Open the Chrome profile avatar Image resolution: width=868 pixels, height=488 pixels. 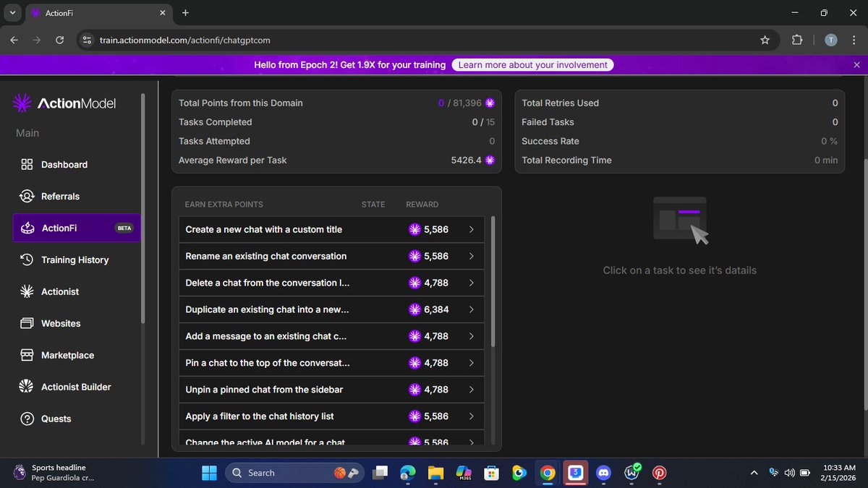(x=831, y=40)
